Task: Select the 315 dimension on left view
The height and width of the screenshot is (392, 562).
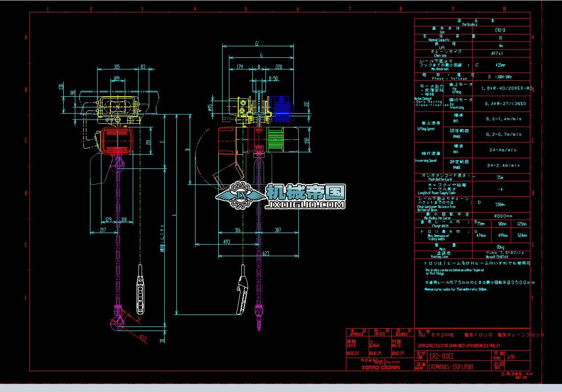Action: pos(117,67)
